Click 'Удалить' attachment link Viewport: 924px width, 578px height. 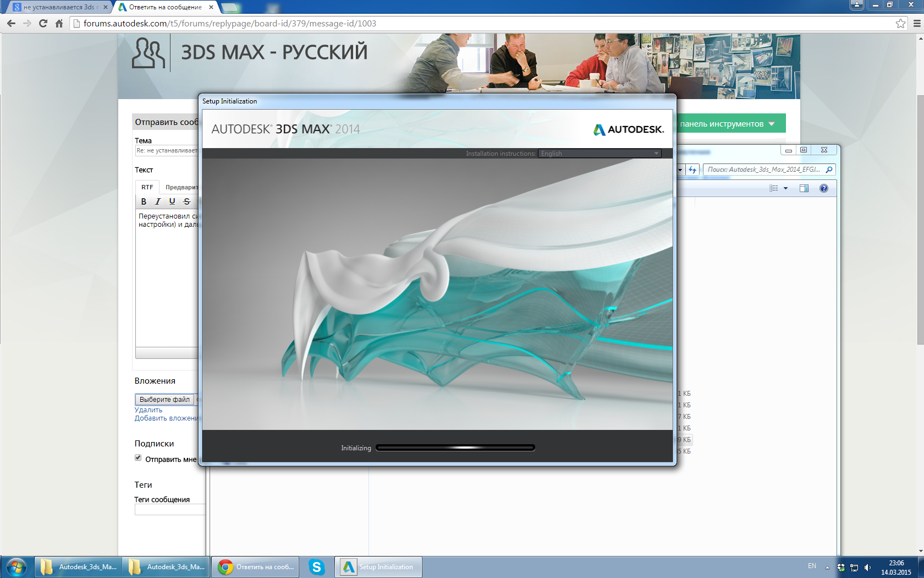[x=148, y=410]
